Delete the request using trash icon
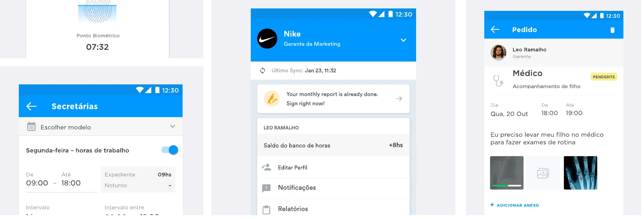Screen dimensions: 644x219 click(612, 30)
